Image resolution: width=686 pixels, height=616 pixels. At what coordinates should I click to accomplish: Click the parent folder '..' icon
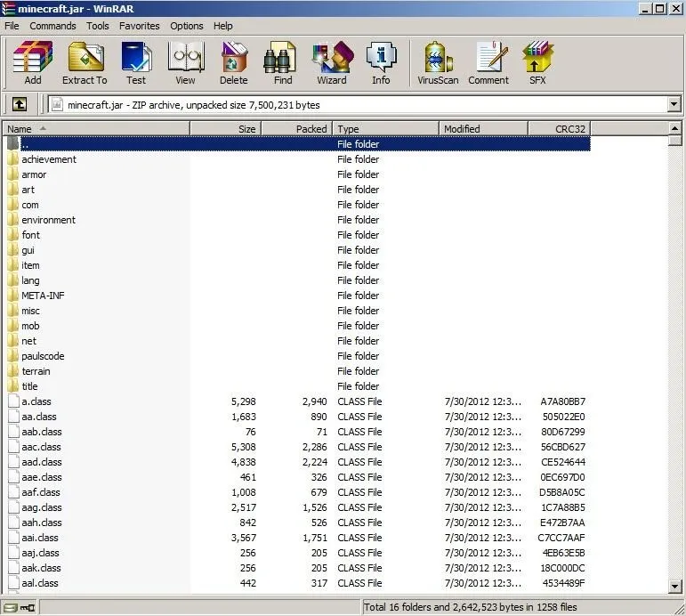13,143
